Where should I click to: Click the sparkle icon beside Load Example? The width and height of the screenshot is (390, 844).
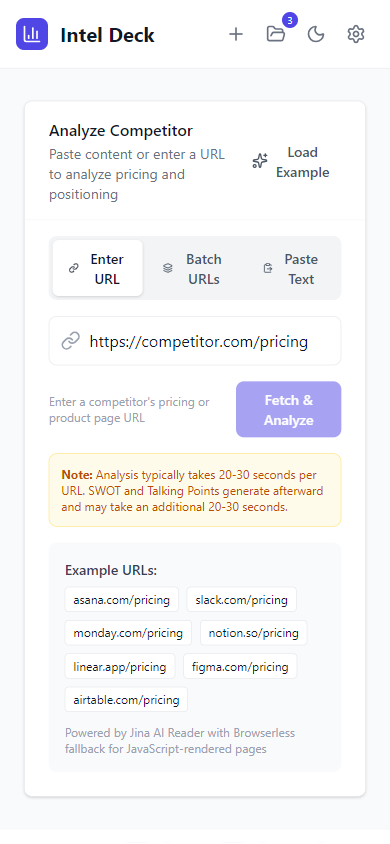(x=260, y=161)
